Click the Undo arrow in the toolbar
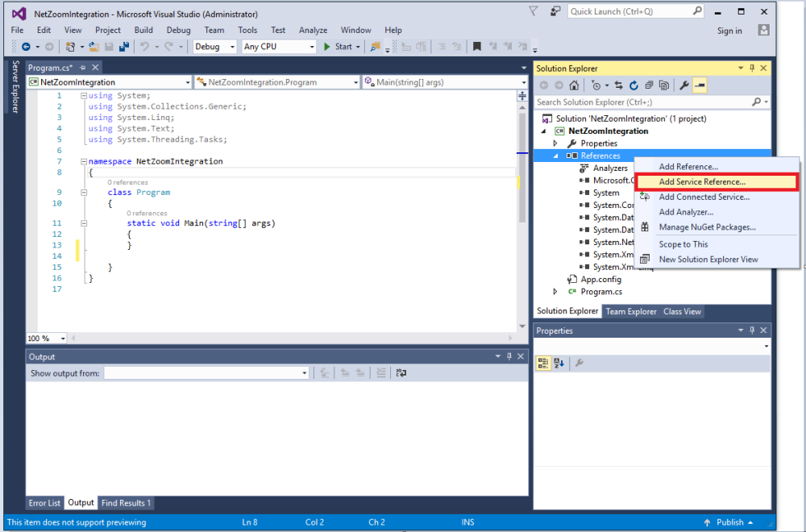 point(144,47)
